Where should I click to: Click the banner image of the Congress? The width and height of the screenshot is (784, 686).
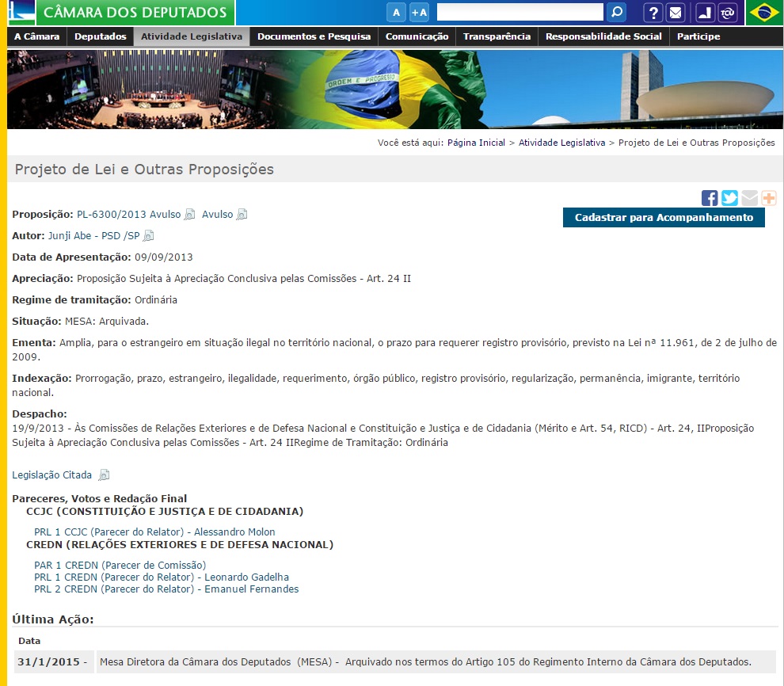[395, 90]
